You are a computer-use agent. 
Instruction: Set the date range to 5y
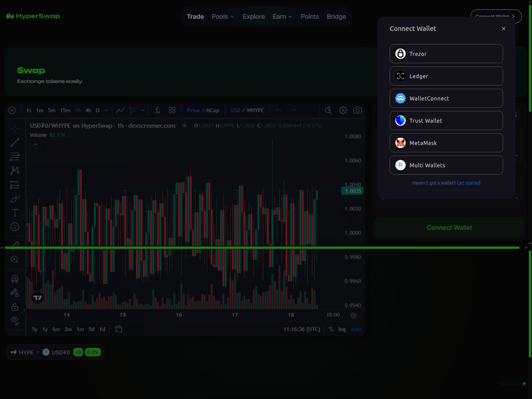[35, 329]
